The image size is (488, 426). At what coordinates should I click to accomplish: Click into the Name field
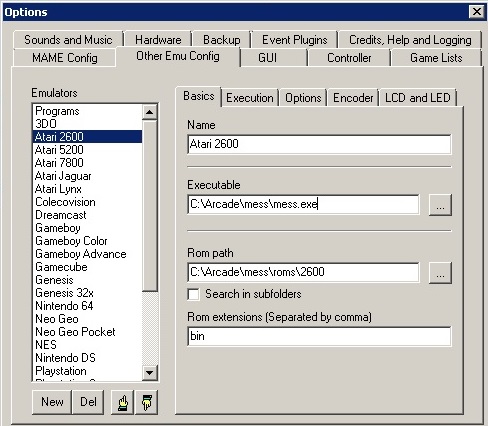click(x=319, y=144)
